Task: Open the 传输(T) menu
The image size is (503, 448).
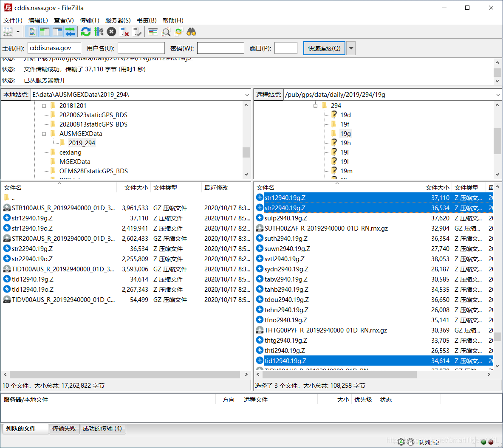Action: coord(89,20)
